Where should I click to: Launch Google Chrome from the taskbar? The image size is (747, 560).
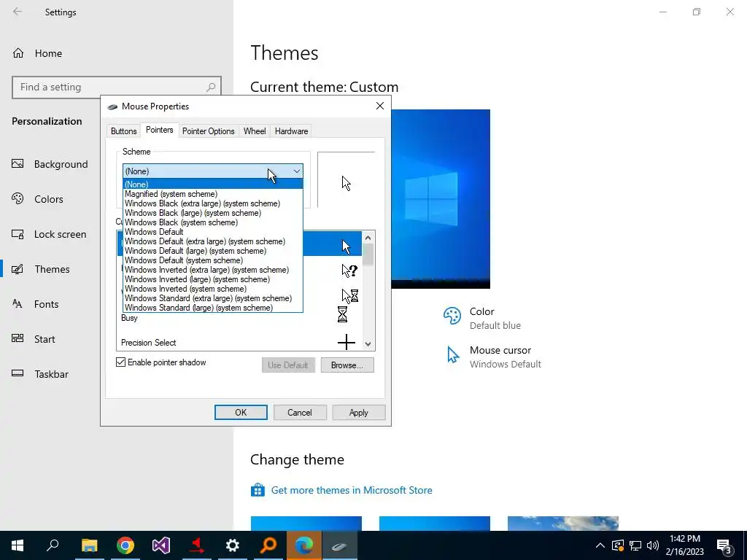point(125,545)
